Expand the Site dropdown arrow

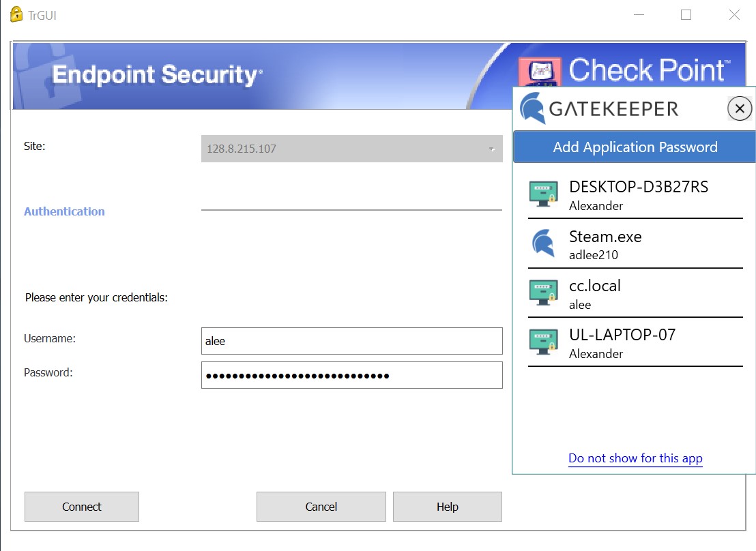(491, 149)
